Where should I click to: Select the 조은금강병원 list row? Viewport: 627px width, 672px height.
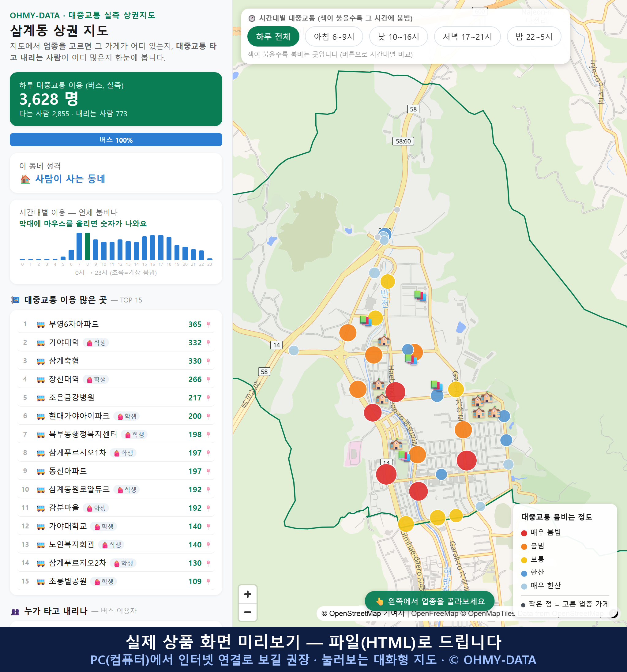[116, 397]
